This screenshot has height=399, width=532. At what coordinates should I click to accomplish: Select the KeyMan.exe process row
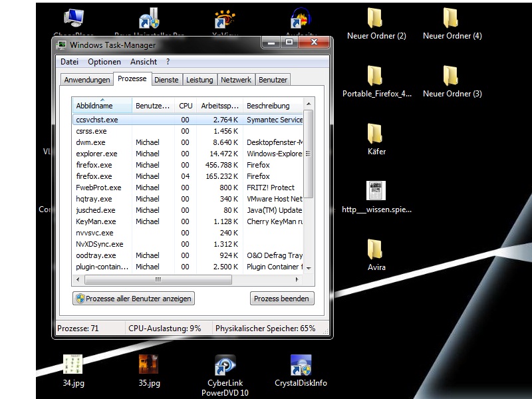(x=188, y=221)
